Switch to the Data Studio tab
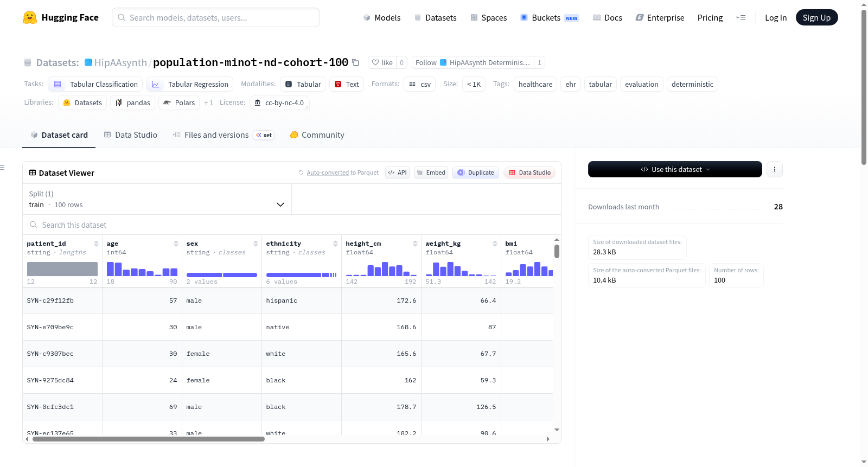Image resolution: width=868 pixels, height=467 pixels. 131,135
